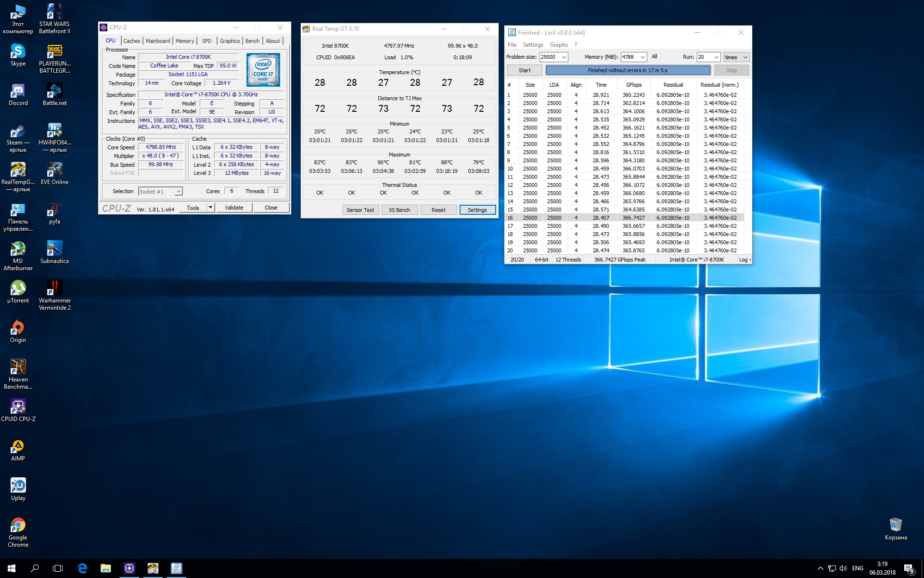This screenshot has width=924, height=578.
Task: Open the Skype desktop shortcut
Action: (x=18, y=52)
